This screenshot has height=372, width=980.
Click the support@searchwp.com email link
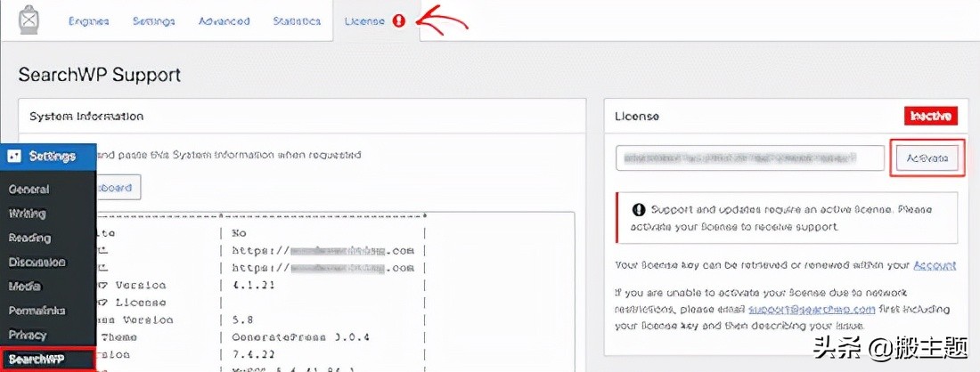tap(811, 309)
